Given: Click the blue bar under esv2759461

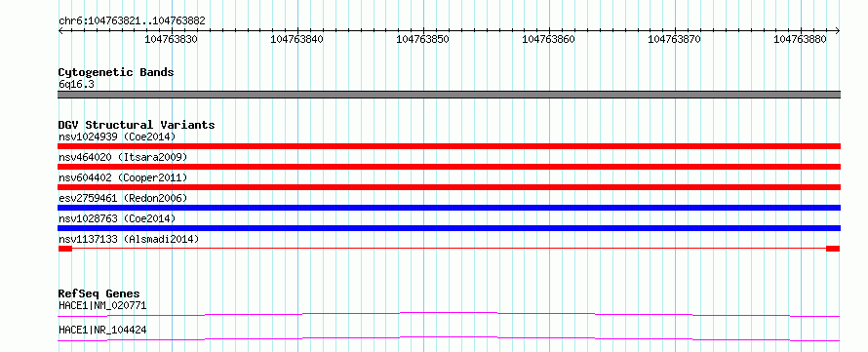Looking at the screenshot, I should (449, 208).
